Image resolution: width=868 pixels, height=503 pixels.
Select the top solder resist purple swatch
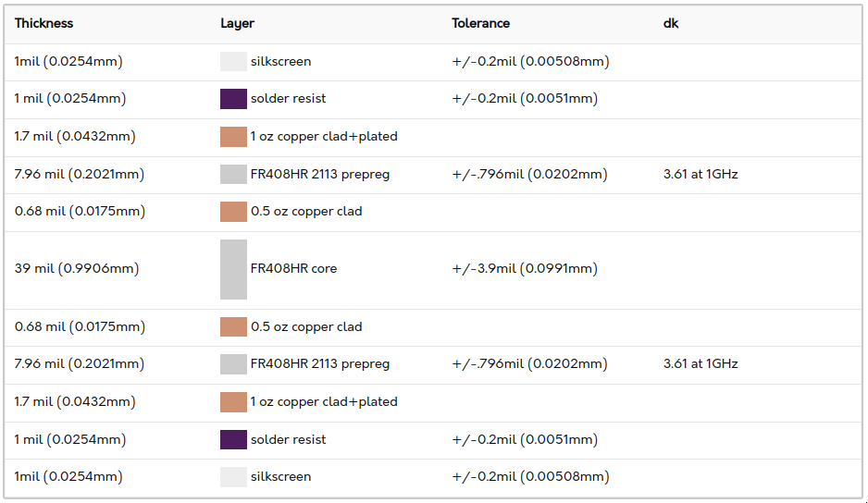click(x=233, y=99)
